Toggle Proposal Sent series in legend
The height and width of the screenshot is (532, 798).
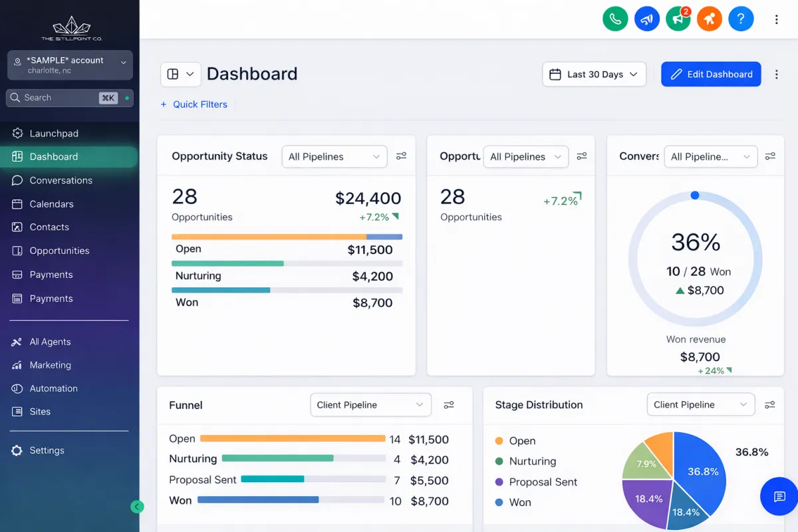pos(536,482)
